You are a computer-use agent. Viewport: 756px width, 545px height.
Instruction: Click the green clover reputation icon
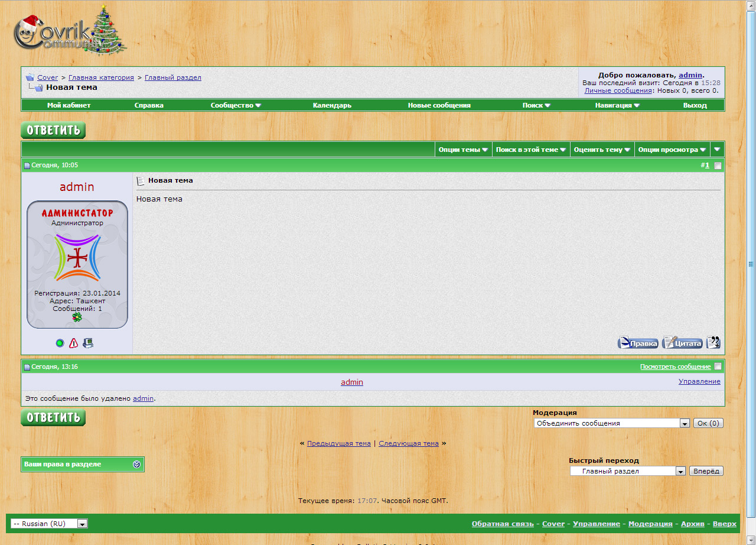77,317
